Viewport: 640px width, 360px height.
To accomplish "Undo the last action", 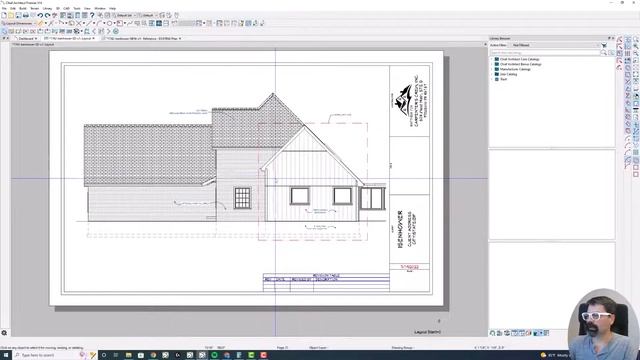I will (40, 16).
